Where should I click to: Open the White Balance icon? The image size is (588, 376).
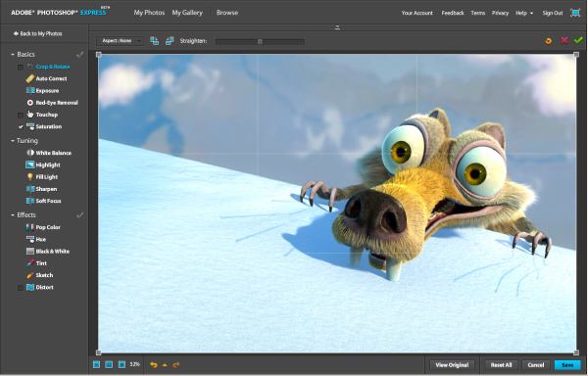click(x=30, y=153)
